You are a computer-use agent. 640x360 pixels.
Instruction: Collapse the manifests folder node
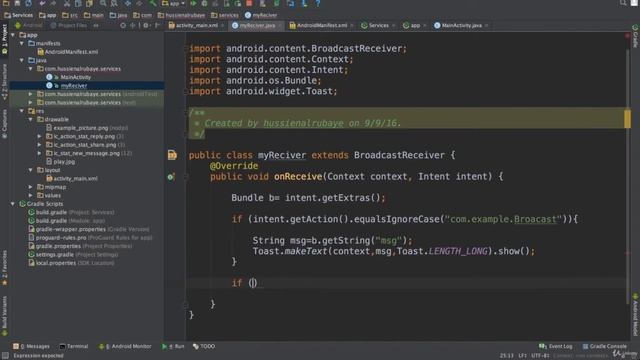coord(22,43)
